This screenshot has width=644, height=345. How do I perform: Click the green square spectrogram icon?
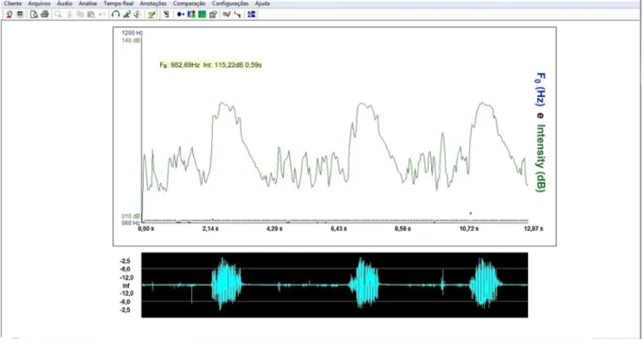click(x=202, y=15)
